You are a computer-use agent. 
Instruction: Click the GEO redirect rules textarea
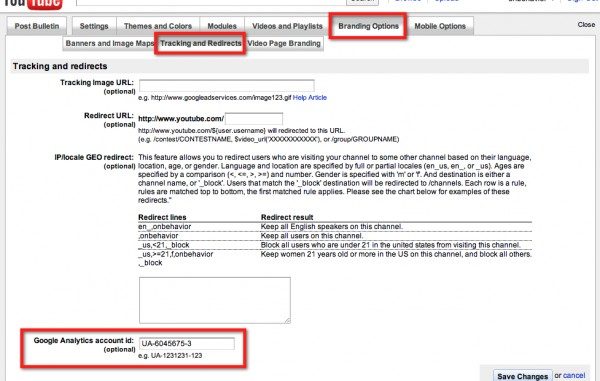[215, 300]
